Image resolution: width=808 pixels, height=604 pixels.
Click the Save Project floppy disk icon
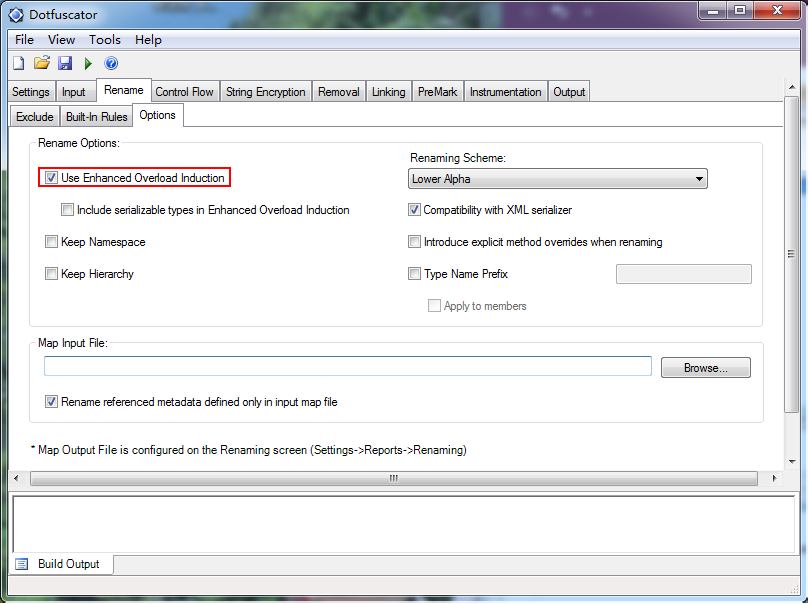[65, 63]
